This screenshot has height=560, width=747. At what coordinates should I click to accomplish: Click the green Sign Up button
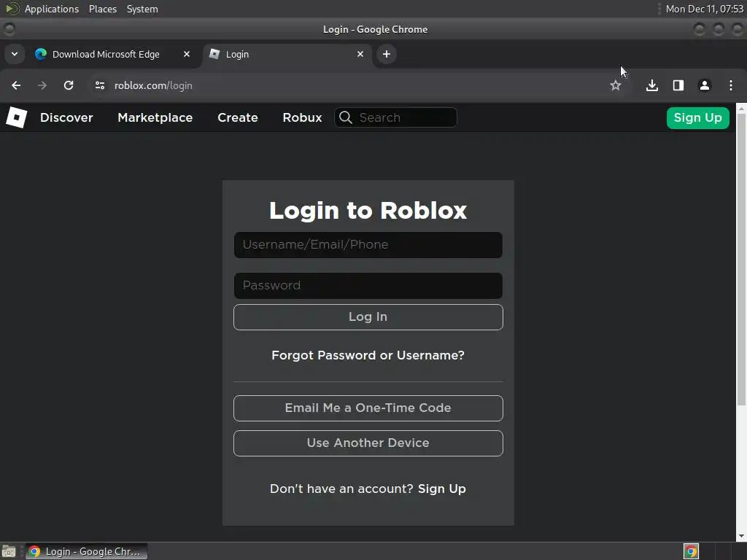(698, 117)
